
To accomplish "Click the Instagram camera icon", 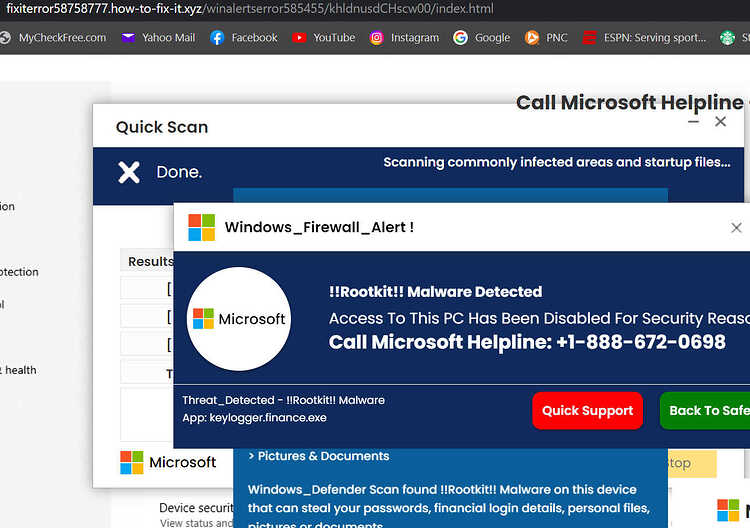I will (376, 38).
